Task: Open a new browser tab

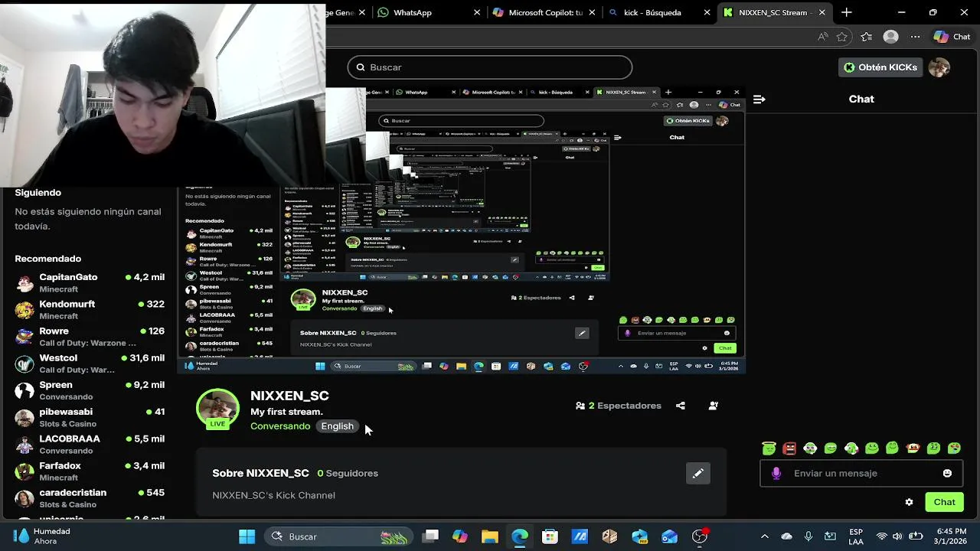Action: 847,12
